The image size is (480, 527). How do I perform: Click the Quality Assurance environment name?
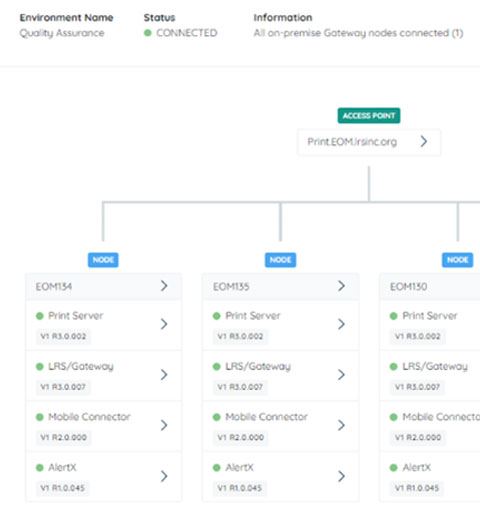coord(62,33)
